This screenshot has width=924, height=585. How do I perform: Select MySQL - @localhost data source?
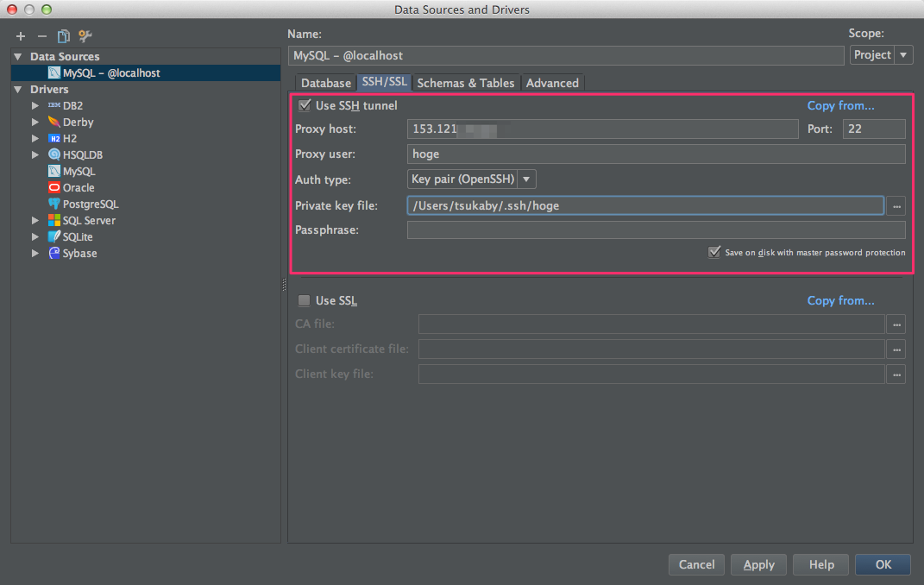(x=110, y=73)
